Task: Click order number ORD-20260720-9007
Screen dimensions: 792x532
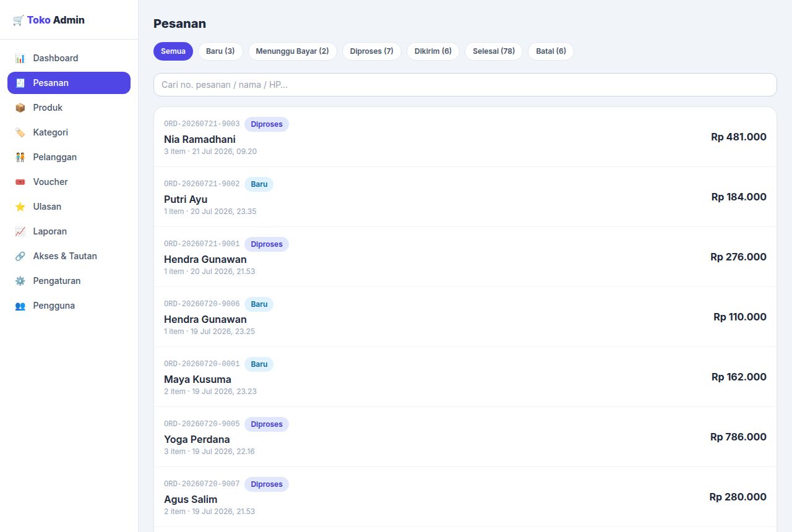Action: click(x=202, y=484)
